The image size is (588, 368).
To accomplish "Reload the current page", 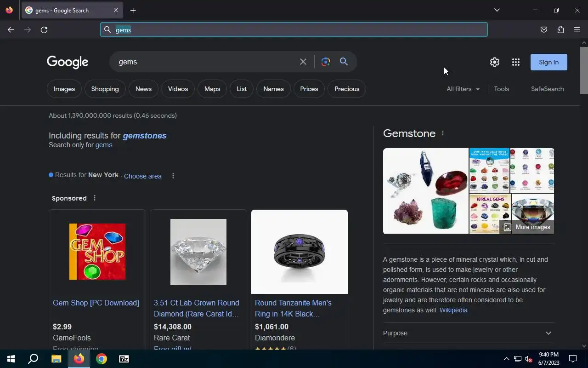I will click(x=44, y=30).
